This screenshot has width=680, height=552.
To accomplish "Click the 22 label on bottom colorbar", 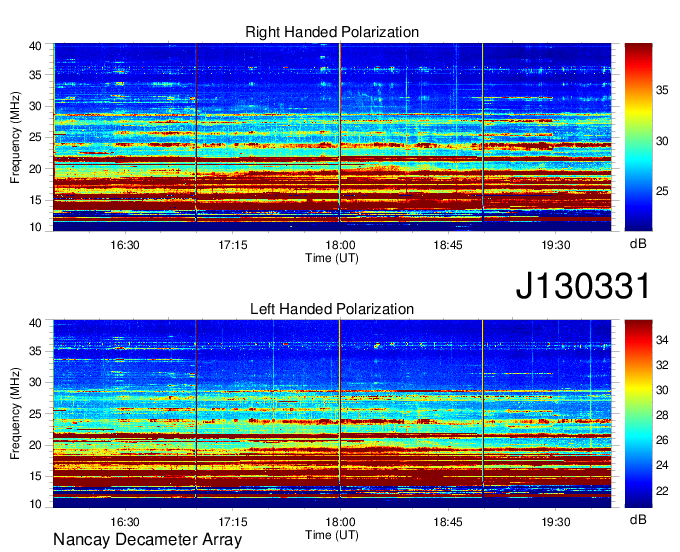I will [x=662, y=491].
